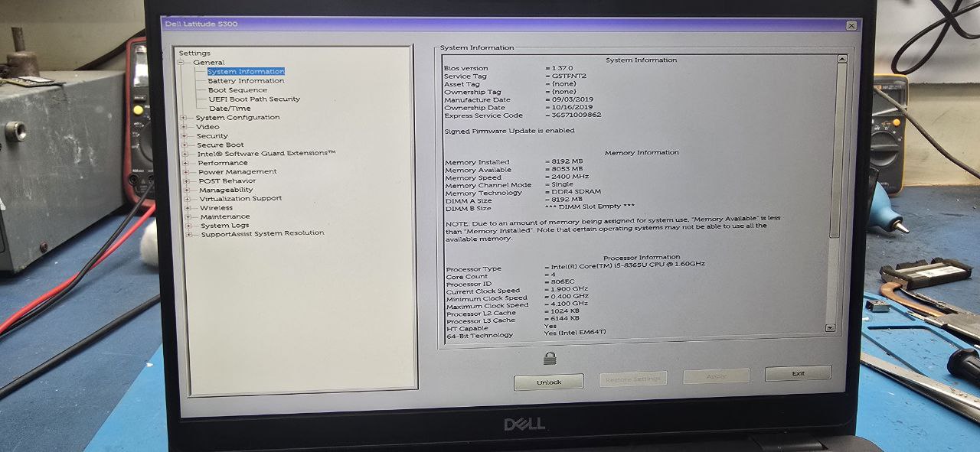Select the Virtualization Support label
The image size is (980, 452).
pyautogui.click(x=240, y=198)
